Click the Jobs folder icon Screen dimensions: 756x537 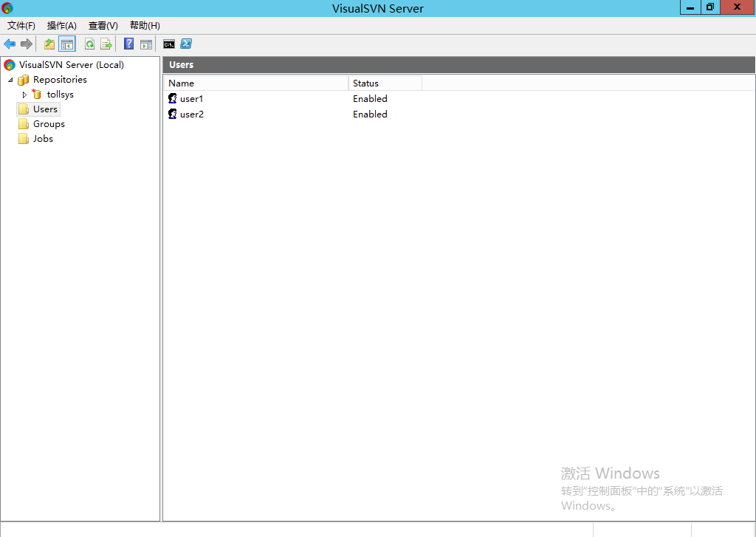point(23,138)
